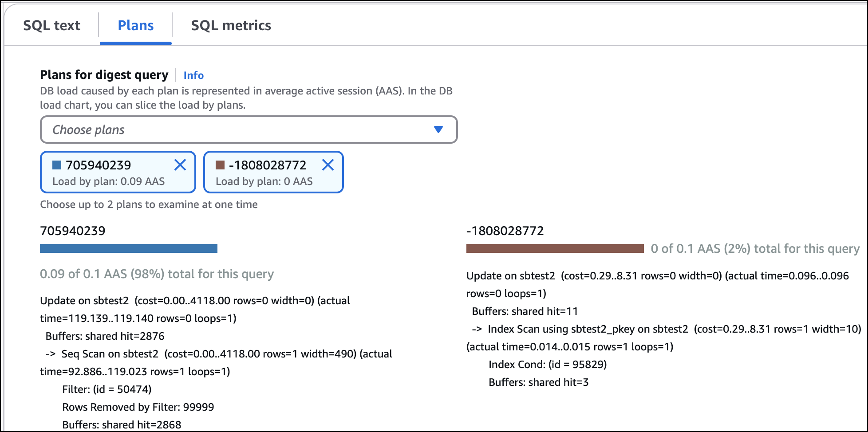Viewport: 868px width, 432px height.
Task: Switch to the SQL text tab
Action: [51, 25]
